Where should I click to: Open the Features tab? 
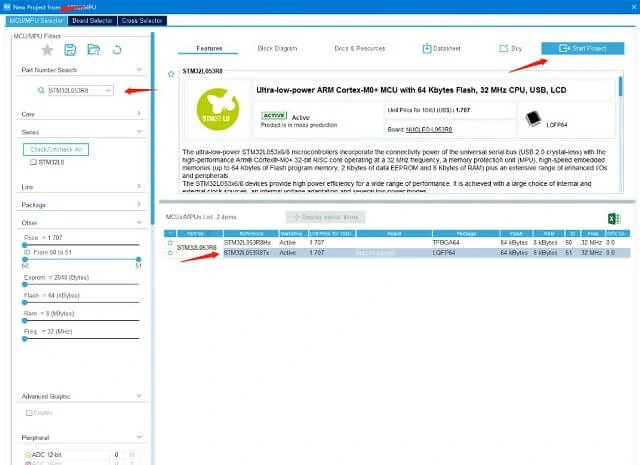pyautogui.click(x=209, y=48)
